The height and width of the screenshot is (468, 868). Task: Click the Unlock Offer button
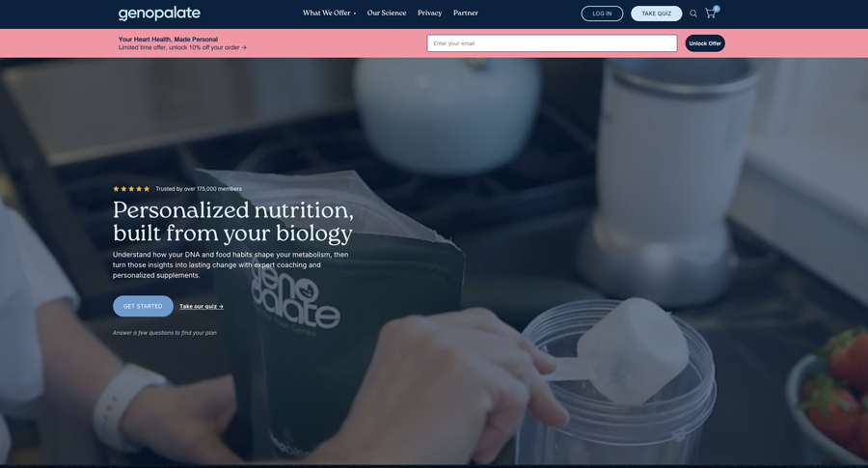[705, 43]
